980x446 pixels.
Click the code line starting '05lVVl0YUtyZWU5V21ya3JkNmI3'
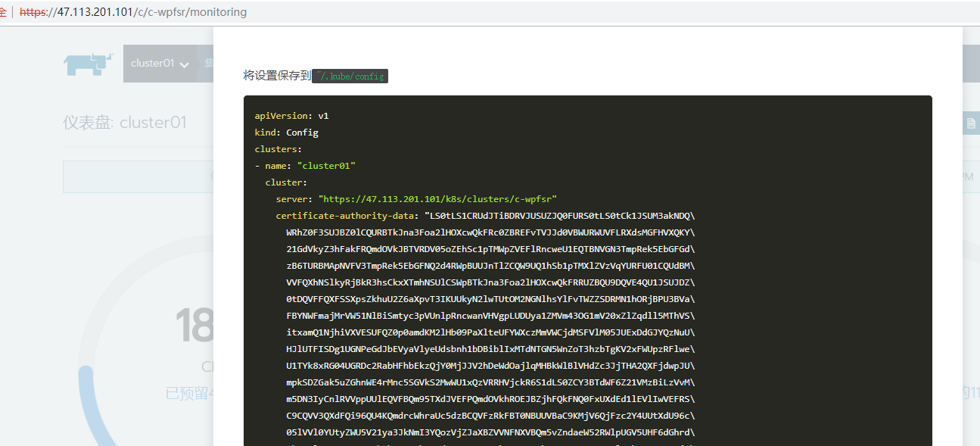[x=490, y=432]
